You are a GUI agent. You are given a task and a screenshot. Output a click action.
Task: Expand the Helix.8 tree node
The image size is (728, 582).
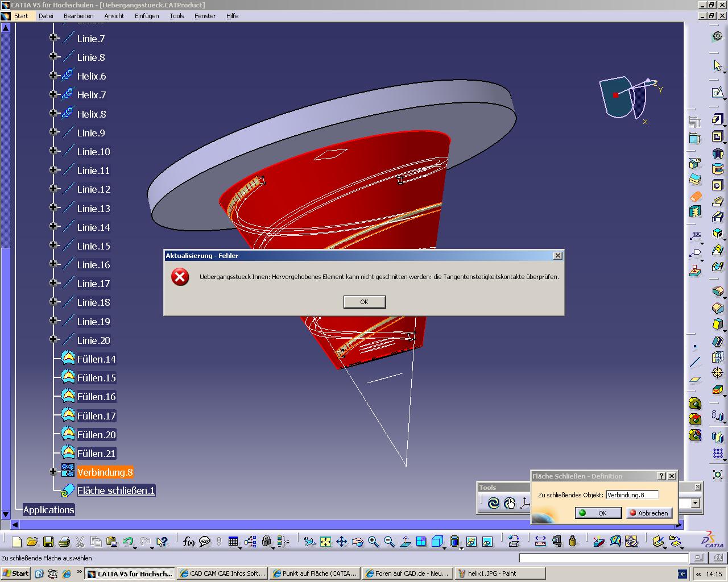pos(53,113)
